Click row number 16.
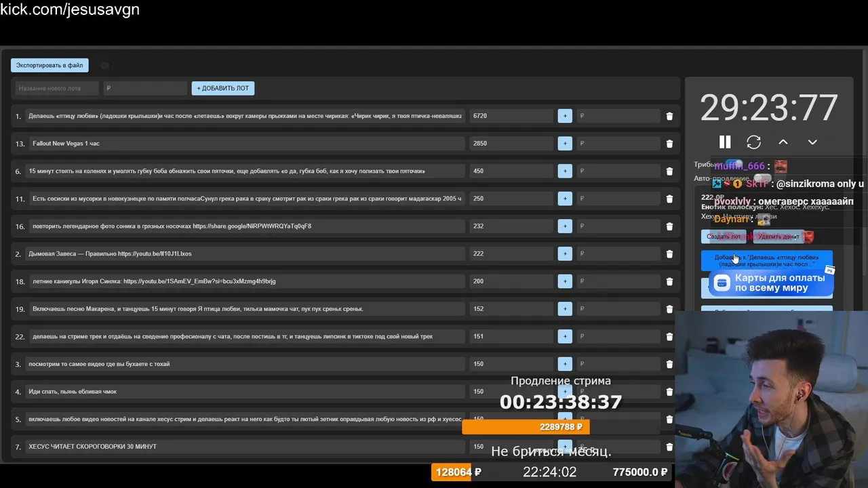Screen dimensions: 868x488 (x=20, y=226)
